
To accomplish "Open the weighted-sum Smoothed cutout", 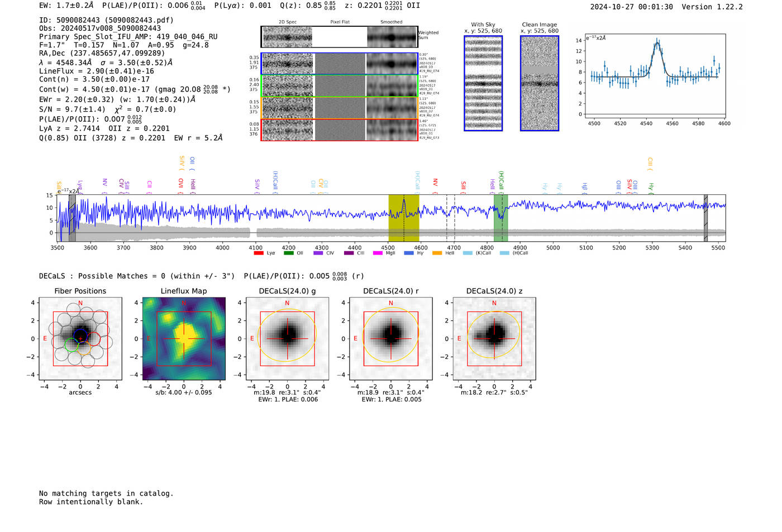I will tap(392, 37).
